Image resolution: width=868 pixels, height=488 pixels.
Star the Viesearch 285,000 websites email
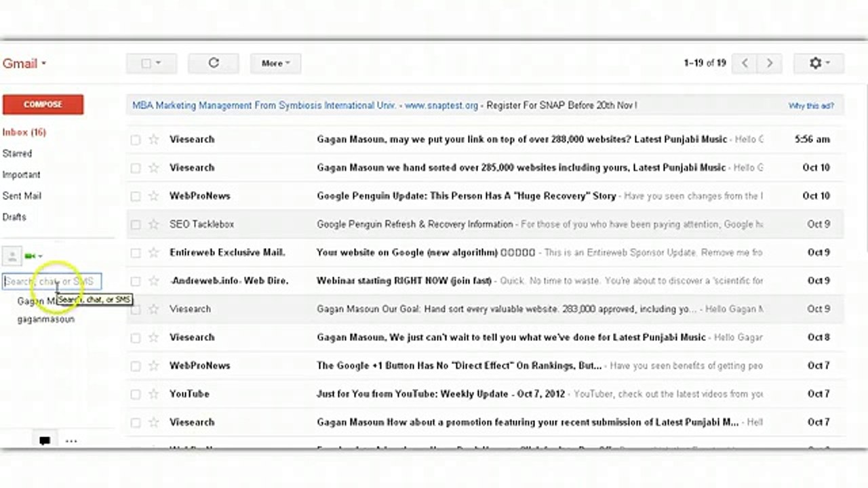(x=154, y=167)
